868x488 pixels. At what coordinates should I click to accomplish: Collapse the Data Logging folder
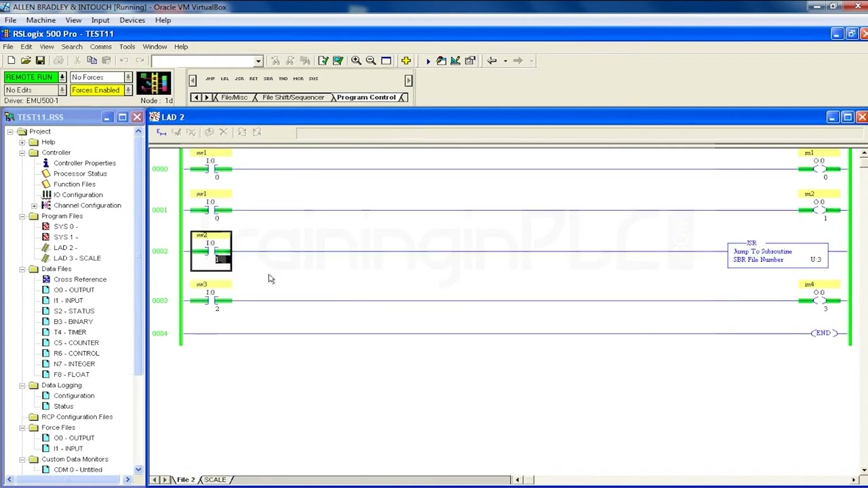22,385
